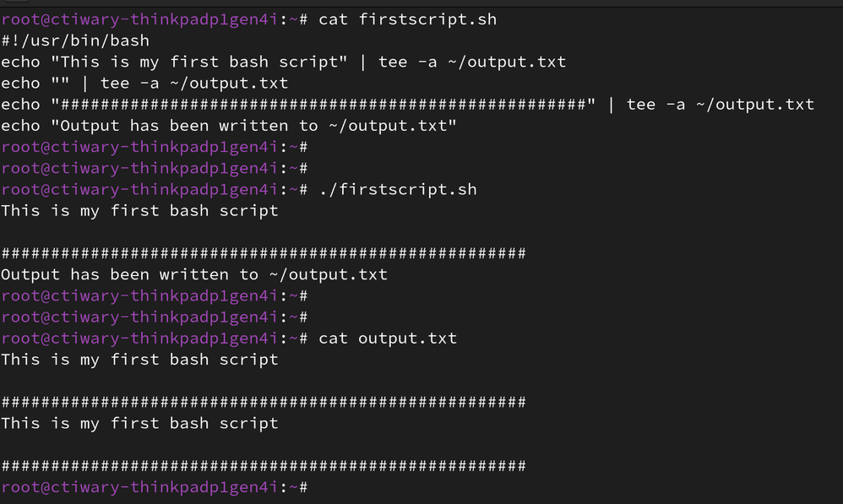This screenshot has height=504, width=843.
Task: Click the "This is my first bash script" line printed right after ./firstscript.sh
Action: (139, 210)
